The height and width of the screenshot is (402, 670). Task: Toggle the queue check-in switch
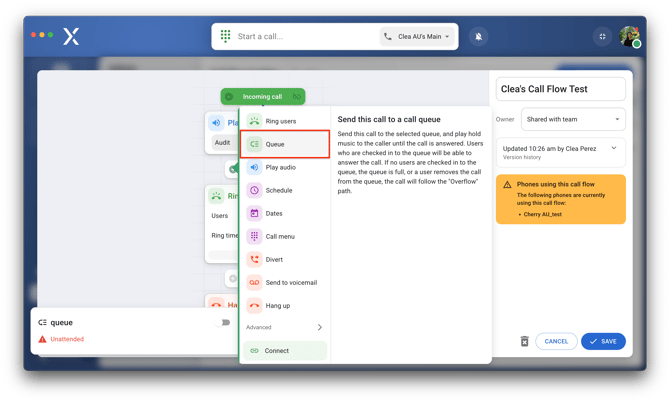[x=224, y=323]
